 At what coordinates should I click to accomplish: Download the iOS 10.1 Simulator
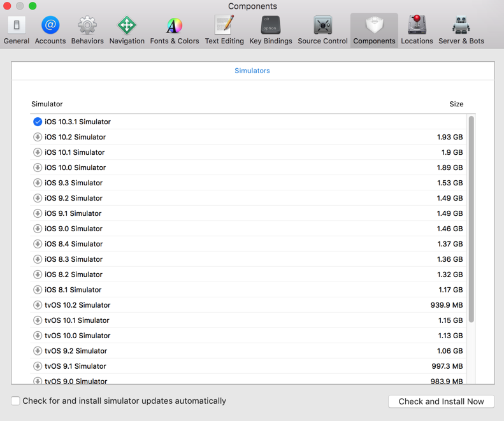[38, 152]
